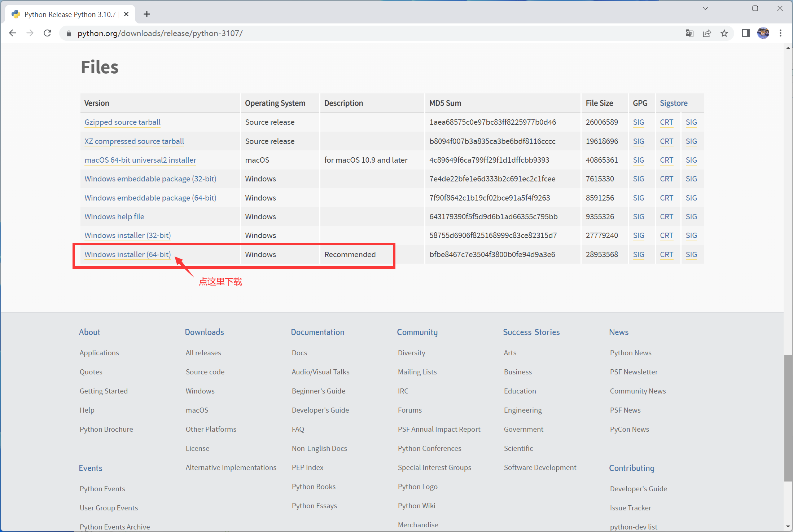Go back to the previous page
The height and width of the screenshot is (532, 793).
point(13,33)
